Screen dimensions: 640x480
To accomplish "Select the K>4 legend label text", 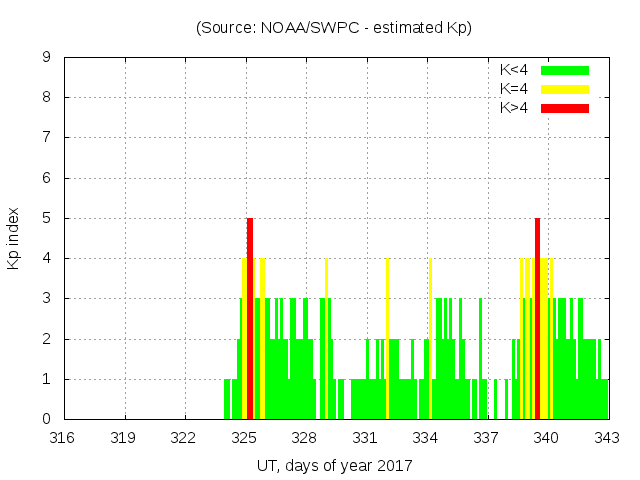I will (515, 107).
